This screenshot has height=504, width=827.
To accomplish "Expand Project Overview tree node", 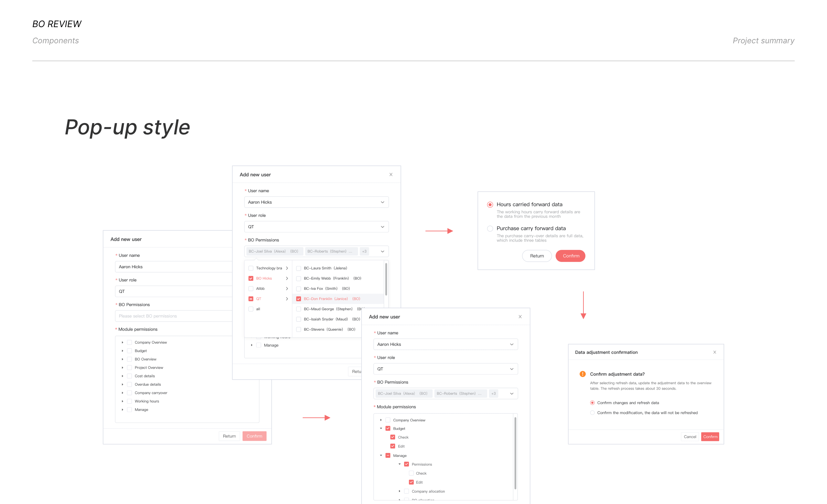I will [122, 367].
